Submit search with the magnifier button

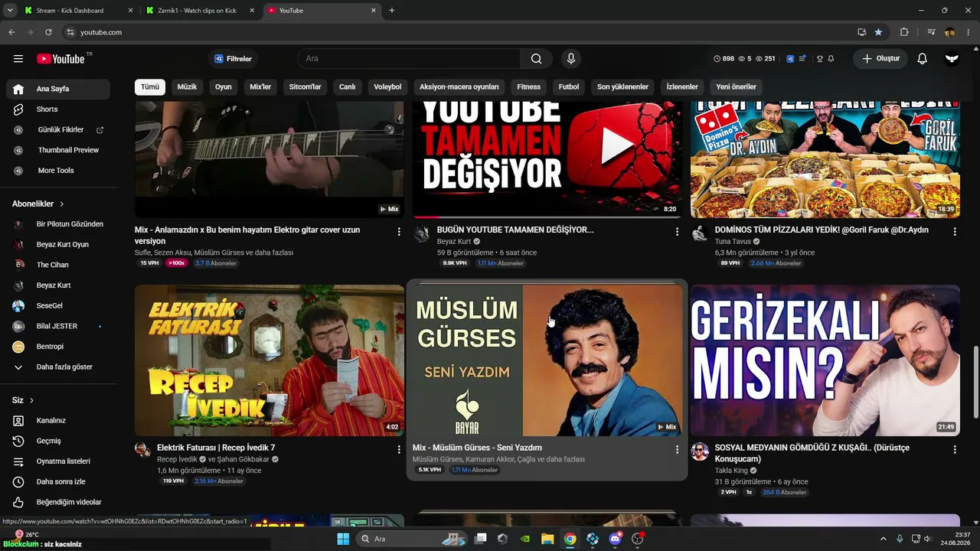[x=537, y=59]
